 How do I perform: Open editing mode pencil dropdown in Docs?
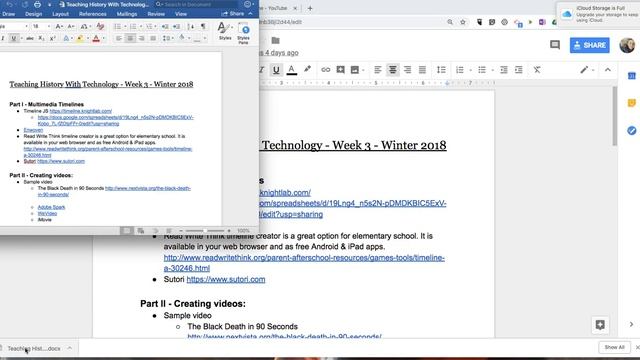point(587,70)
